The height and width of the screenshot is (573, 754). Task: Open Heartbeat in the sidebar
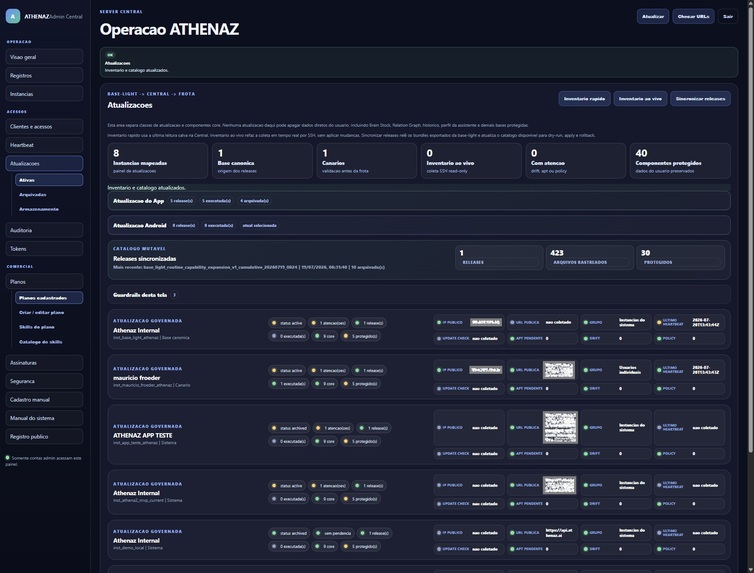[x=44, y=145]
